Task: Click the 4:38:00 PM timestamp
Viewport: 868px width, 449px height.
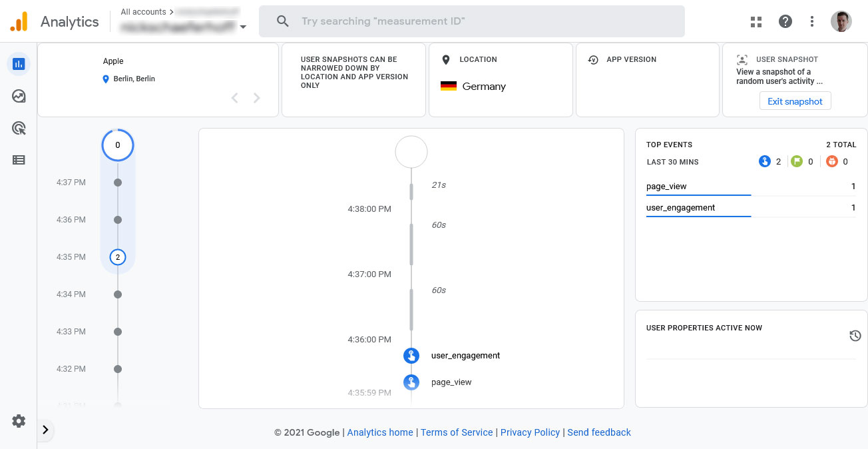Action: point(369,209)
